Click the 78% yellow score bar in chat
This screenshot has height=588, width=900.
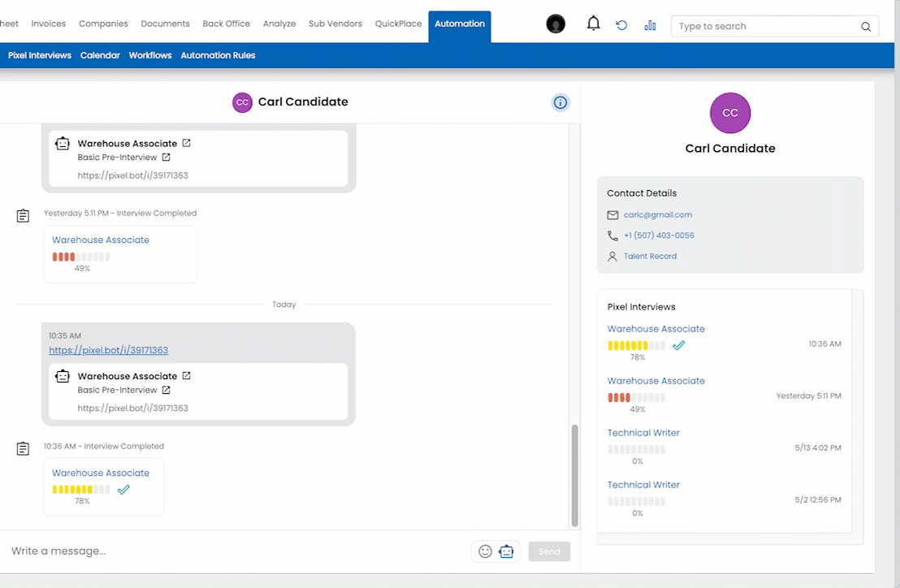81,490
